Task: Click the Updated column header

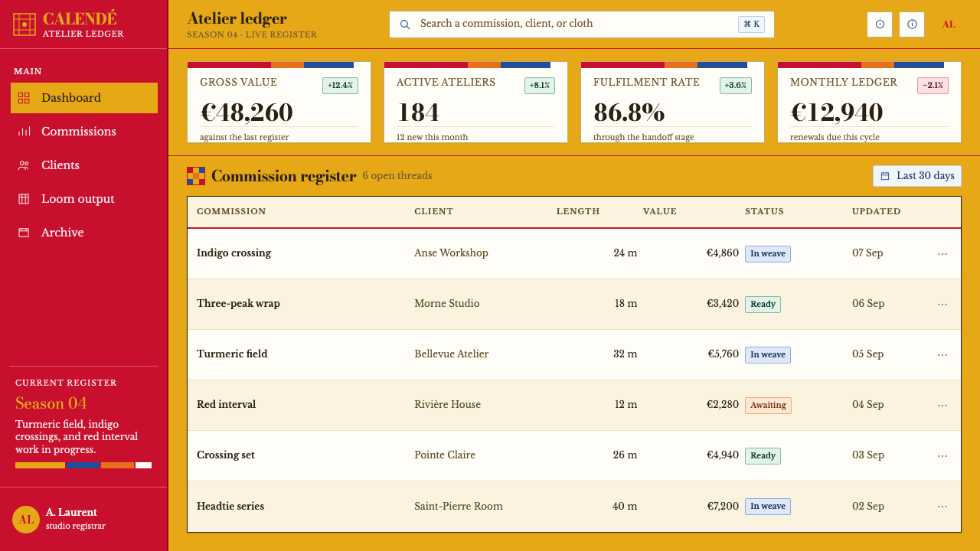Action: (x=877, y=211)
